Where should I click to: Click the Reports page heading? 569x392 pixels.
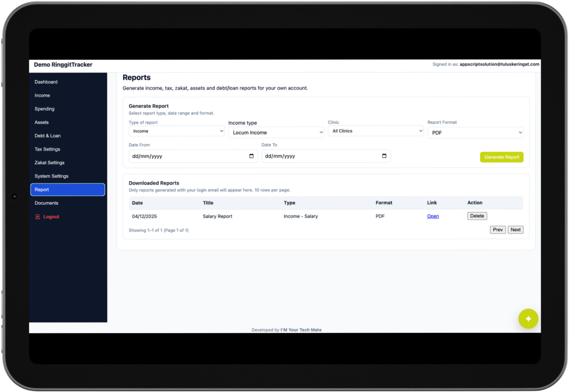click(137, 78)
